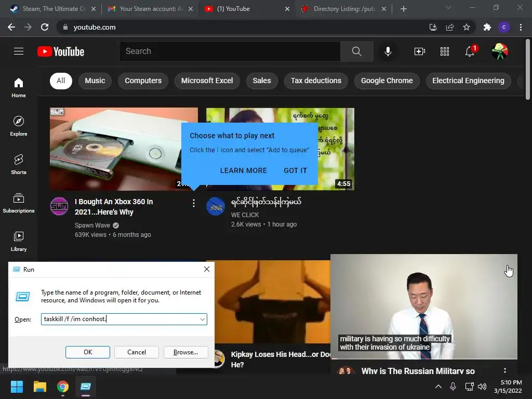The width and height of the screenshot is (532, 399).
Task: Go back in the browser
Action: [x=11, y=27]
